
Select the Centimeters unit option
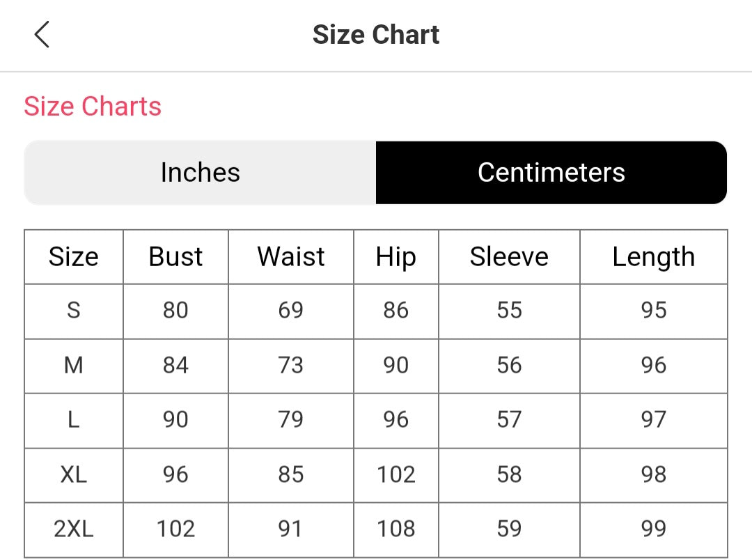pos(551,172)
